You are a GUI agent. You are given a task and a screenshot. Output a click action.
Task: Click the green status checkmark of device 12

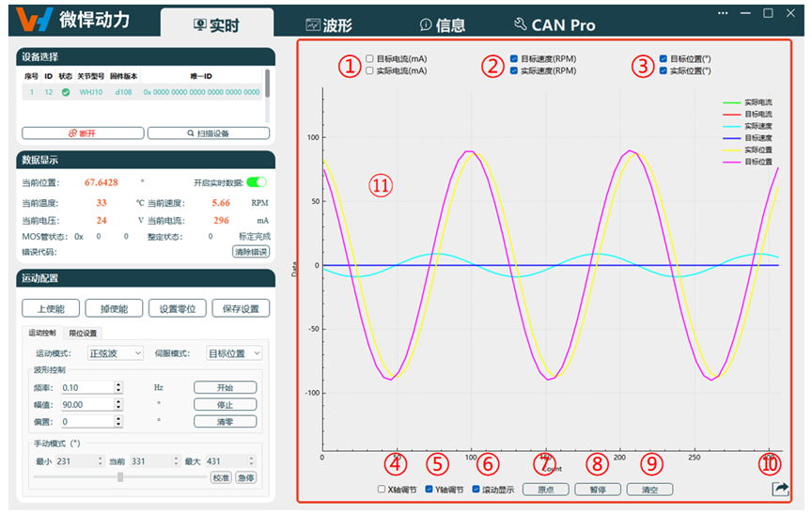tap(65, 92)
